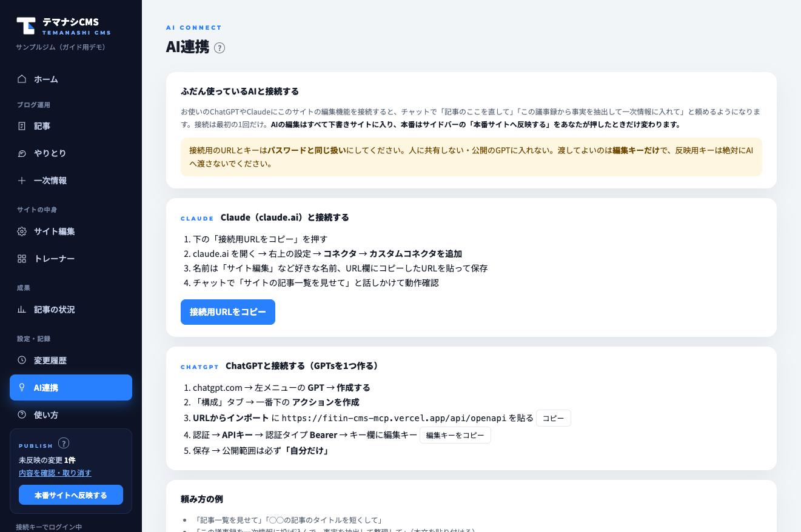
Task: Click the 変更履歴 clock icon
Action: tap(22, 361)
